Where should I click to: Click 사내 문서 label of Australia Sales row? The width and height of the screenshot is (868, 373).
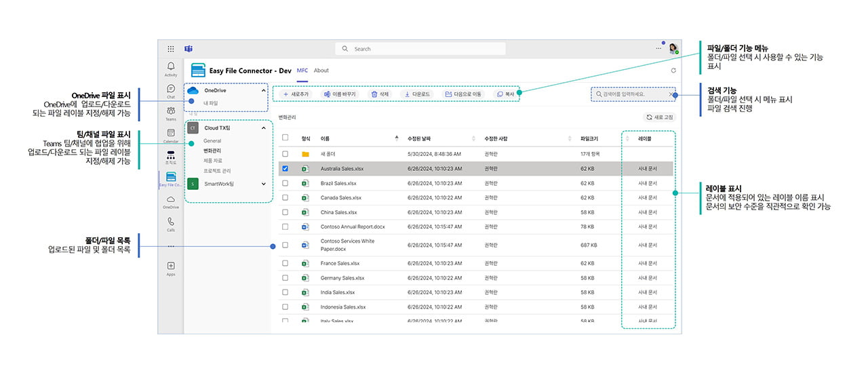648,169
